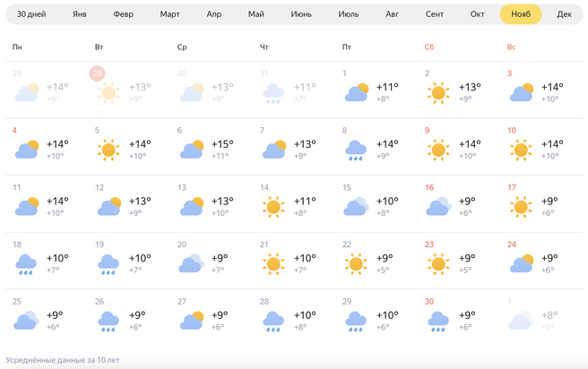Click the partly cloudy icon for November 1
Screen dimensions: 588x369
[x=356, y=92]
